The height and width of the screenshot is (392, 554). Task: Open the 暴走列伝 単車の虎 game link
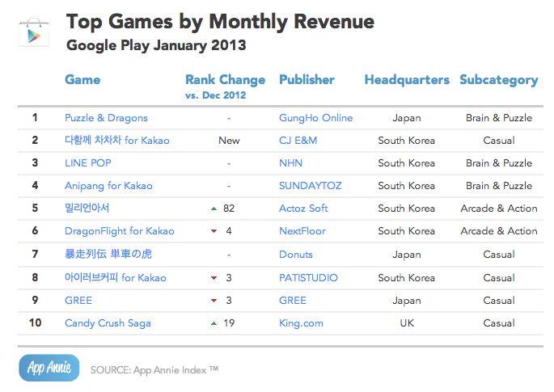coord(108,254)
